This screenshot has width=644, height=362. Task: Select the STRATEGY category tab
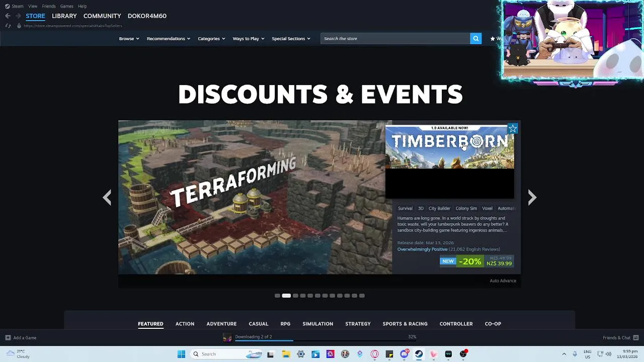click(358, 324)
